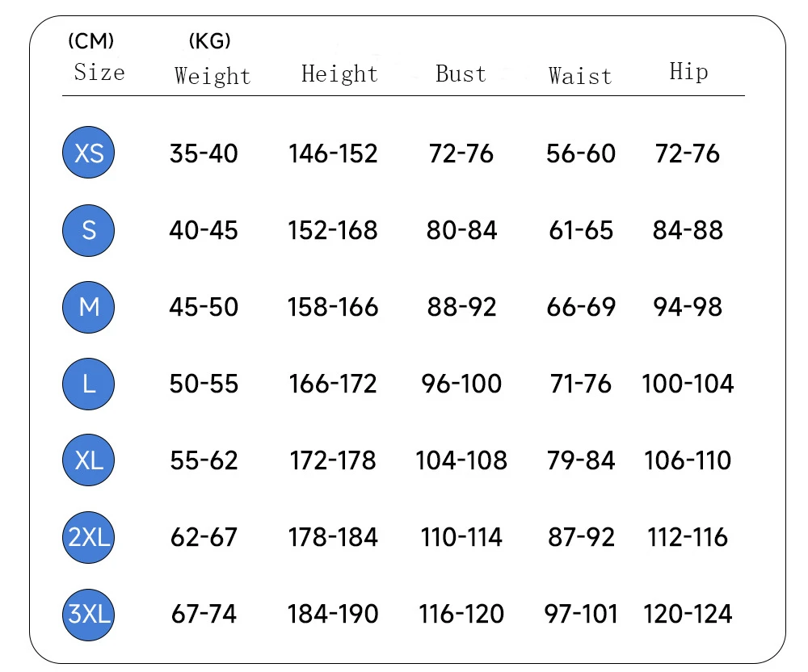
Task: Select the 79-84 waist value
Action: click(581, 460)
